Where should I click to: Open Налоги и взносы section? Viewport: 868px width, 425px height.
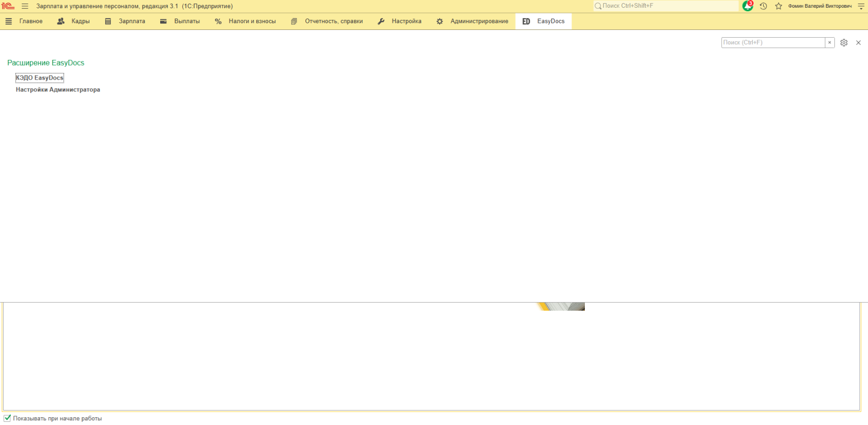pyautogui.click(x=245, y=21)
